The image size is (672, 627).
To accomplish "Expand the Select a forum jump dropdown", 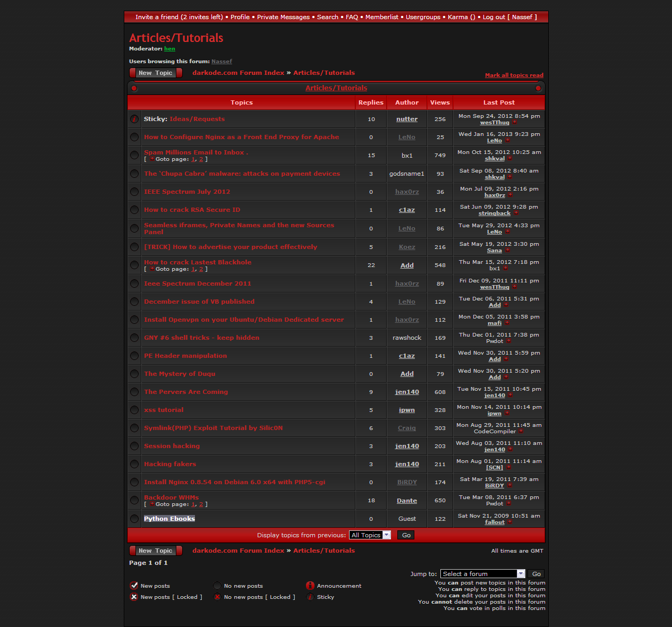I will click(x=482, y=574).
